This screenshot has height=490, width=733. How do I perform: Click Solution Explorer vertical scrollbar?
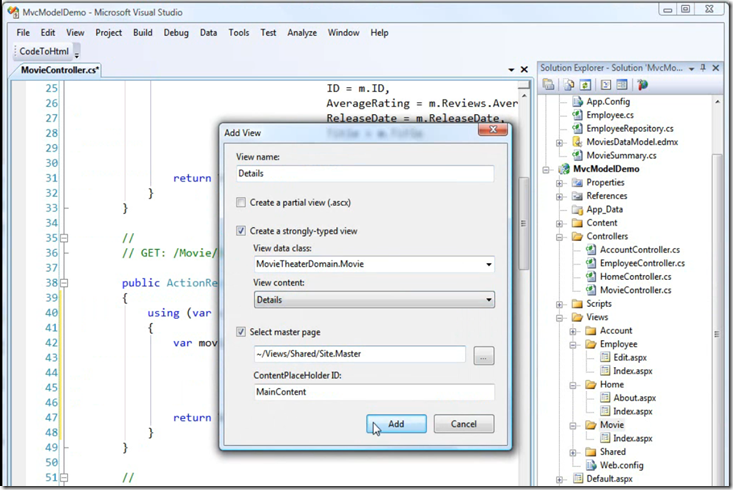(717, 318)
